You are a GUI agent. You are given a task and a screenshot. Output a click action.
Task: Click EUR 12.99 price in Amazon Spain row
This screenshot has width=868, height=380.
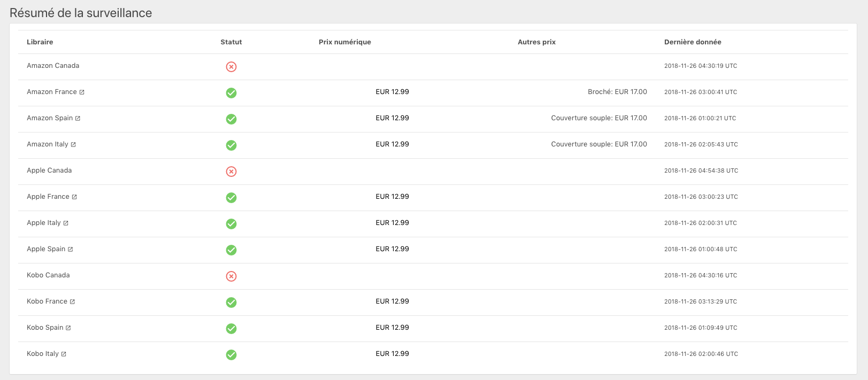pos(392,118)
